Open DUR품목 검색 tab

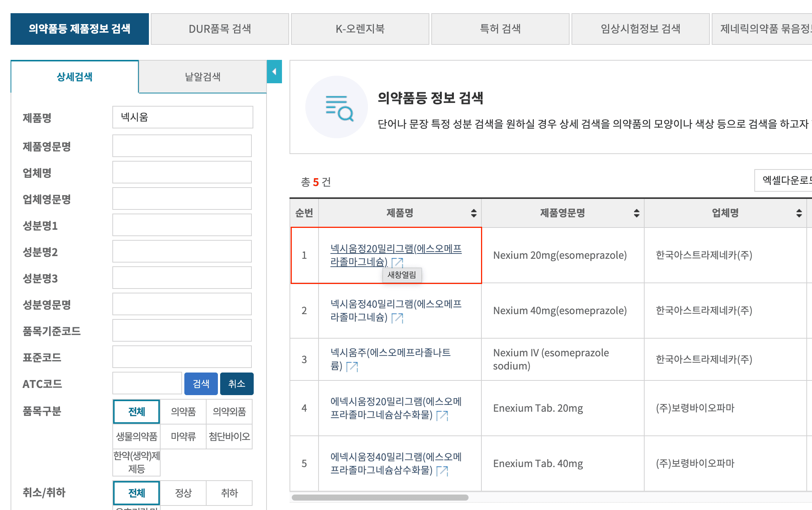(x=220, y=29)
